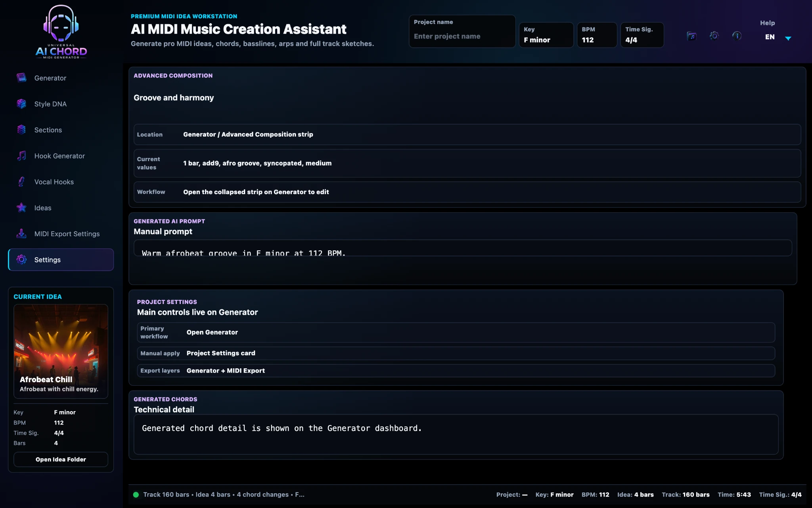Select the Settings sidebar item
812x508 pixels.
click(61, 260)
